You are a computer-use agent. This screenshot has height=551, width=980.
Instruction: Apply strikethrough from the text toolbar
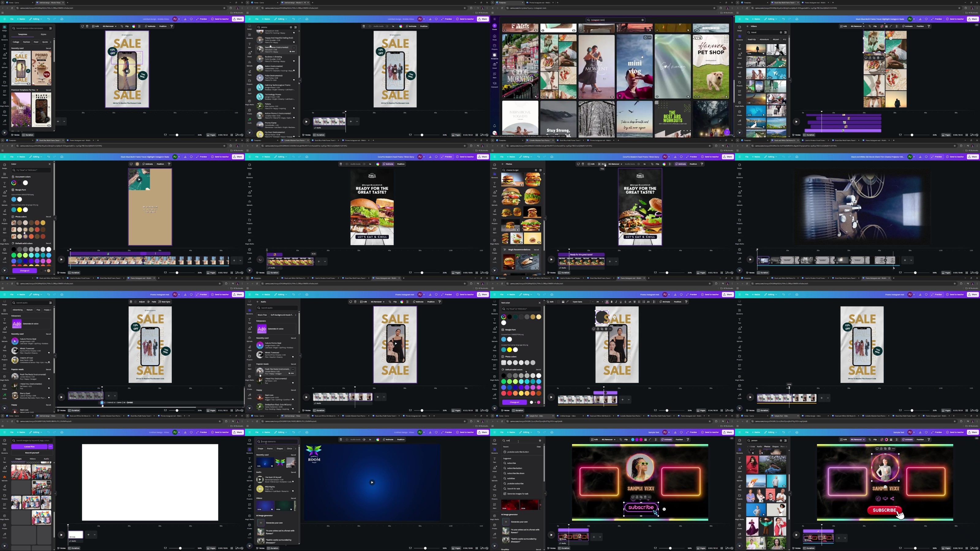[625, 302]
